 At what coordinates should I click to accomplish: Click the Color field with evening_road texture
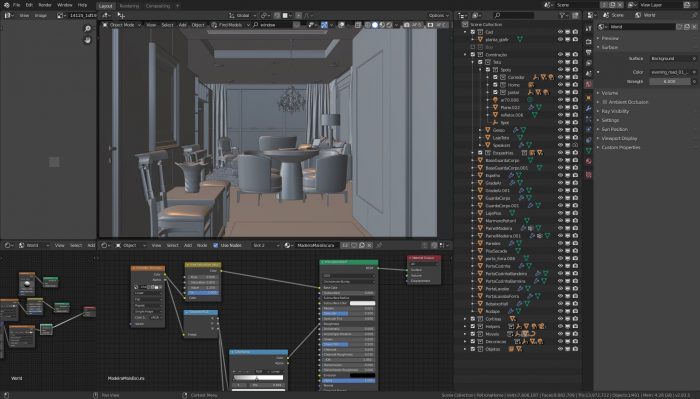coord(671,72)
